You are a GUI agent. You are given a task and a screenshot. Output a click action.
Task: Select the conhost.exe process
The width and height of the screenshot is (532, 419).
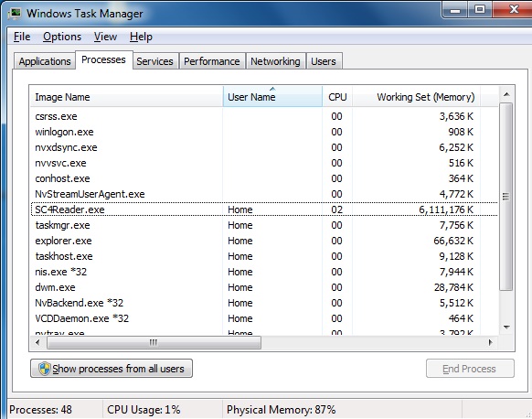264,178
